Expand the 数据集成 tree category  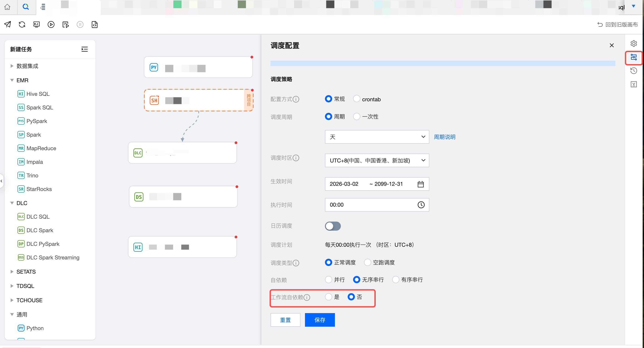pyautogui.click(x=12, y=66)
